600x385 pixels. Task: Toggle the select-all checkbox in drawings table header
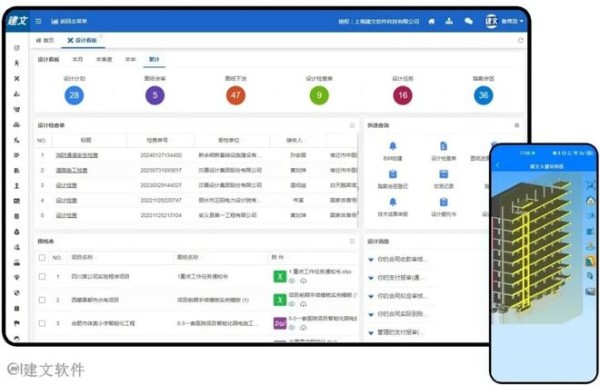coord(42,258)
